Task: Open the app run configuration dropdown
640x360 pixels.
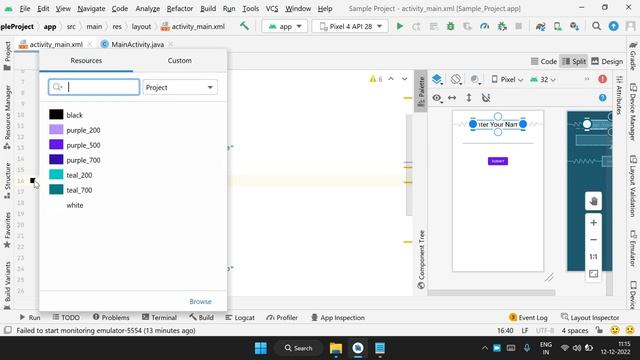Action: coord(284,26)
